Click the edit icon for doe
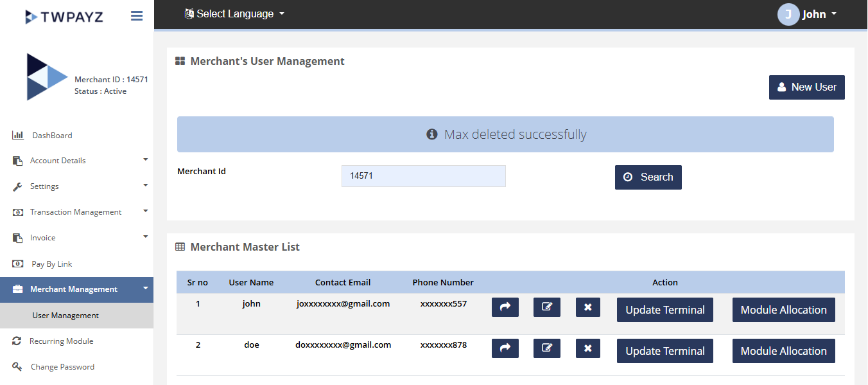Viewport: 868px width, 385px height. (547, 348)
